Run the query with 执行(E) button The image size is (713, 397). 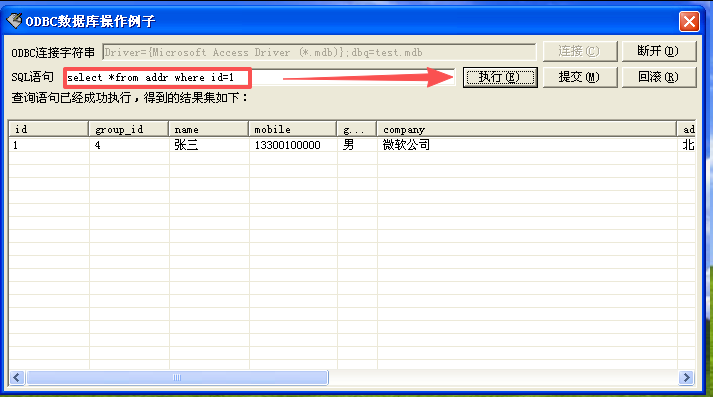coord(500,77)
